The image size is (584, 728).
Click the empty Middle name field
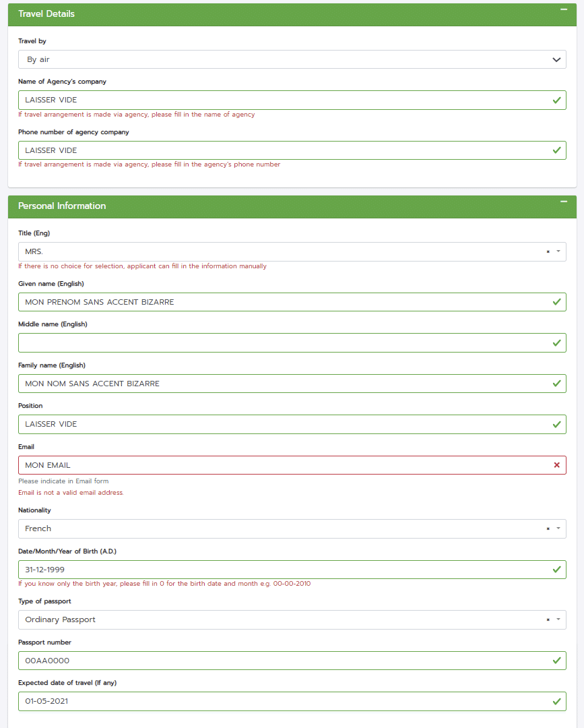(292, 343)
